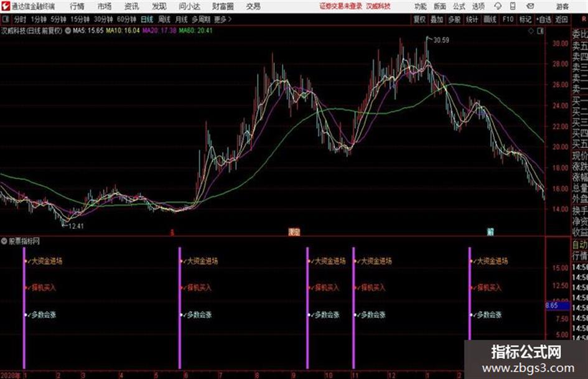588x379 pixels.
Task: Click the 2020年 label on time axis
Action: [11, 375]
